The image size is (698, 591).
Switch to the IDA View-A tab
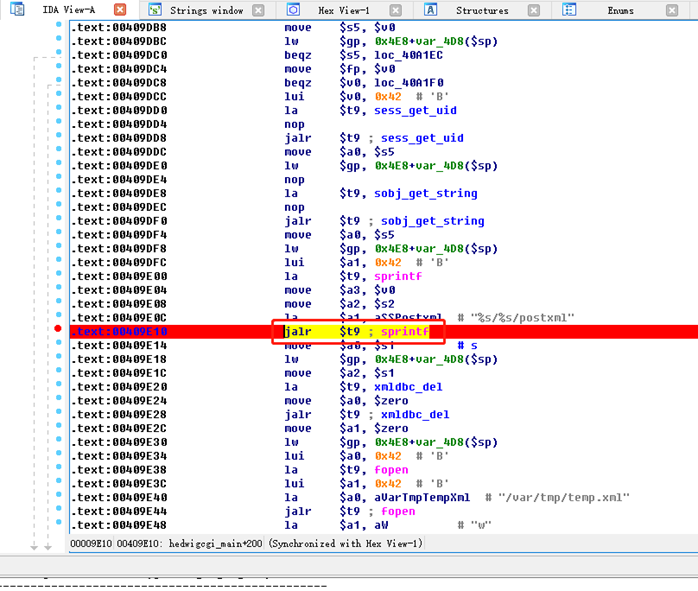(x=69, y=10)
